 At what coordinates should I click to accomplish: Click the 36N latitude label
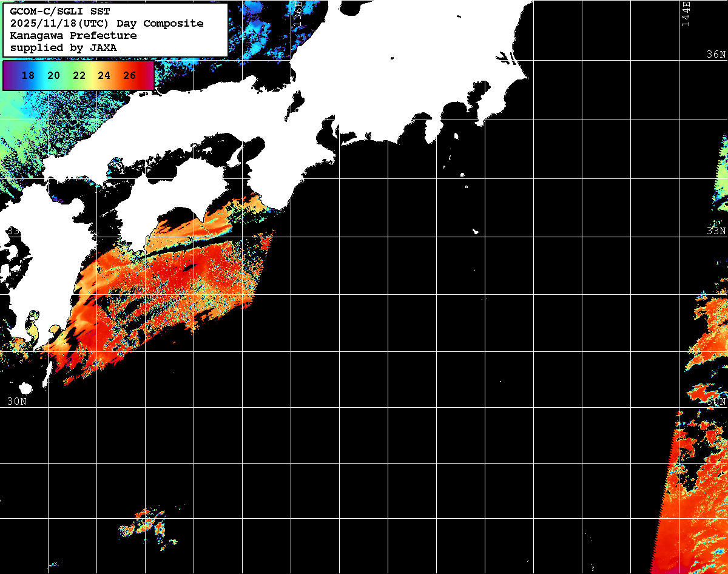point(716,55)
